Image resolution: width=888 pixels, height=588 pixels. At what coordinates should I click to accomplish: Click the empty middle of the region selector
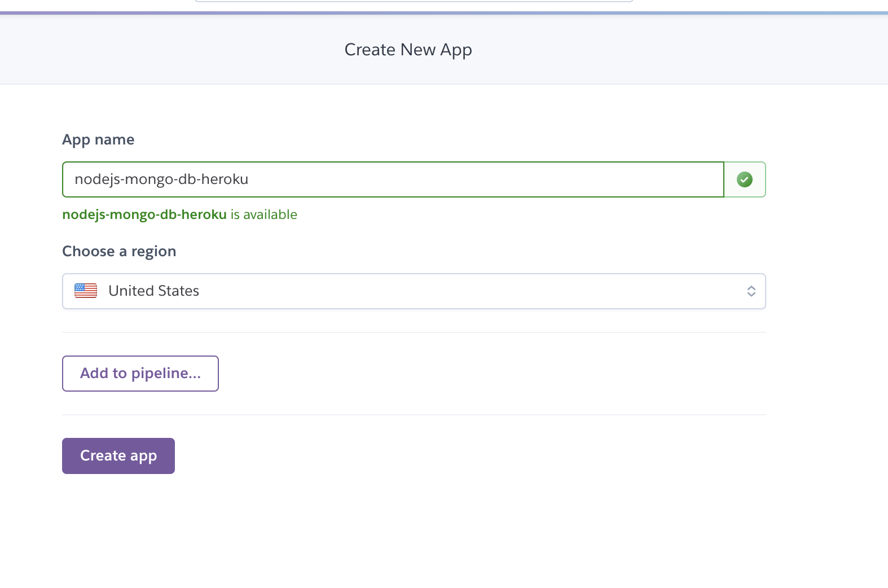(451, 291)
